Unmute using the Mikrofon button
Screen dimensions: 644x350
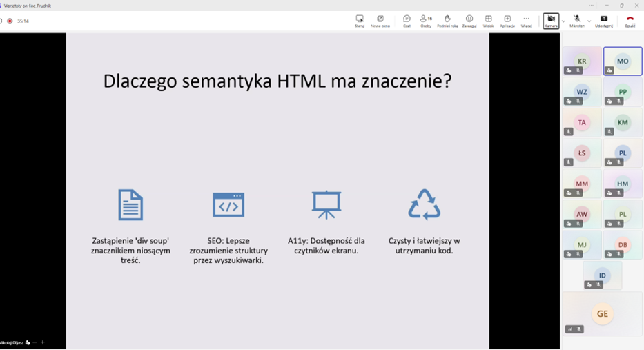[577, 21]
